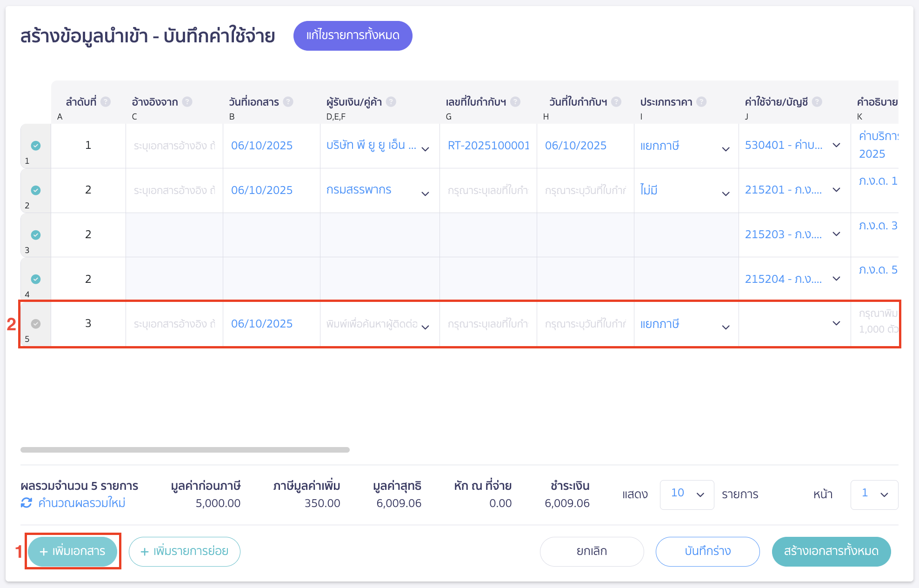Toggle the check circle on row 1
The height and width of the screenshot is (588, 919).
click(35, 146)
